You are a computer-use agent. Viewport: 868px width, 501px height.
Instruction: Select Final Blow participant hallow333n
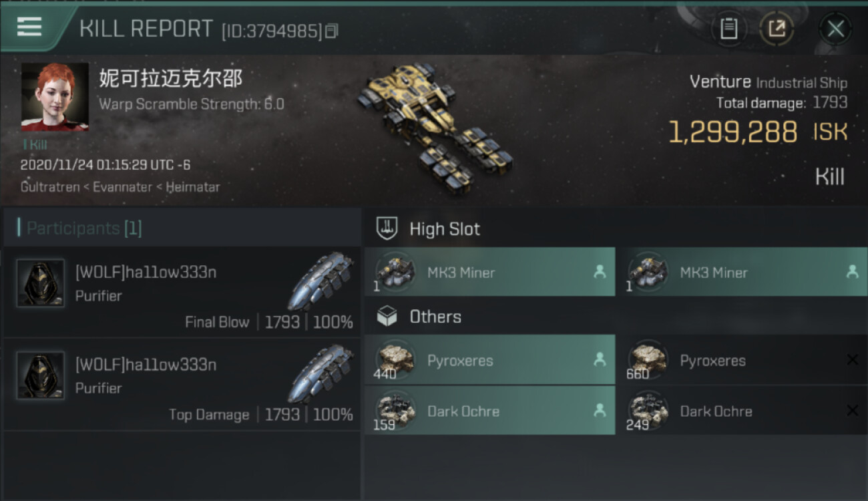pyautogui.click(x=182, y=293)
